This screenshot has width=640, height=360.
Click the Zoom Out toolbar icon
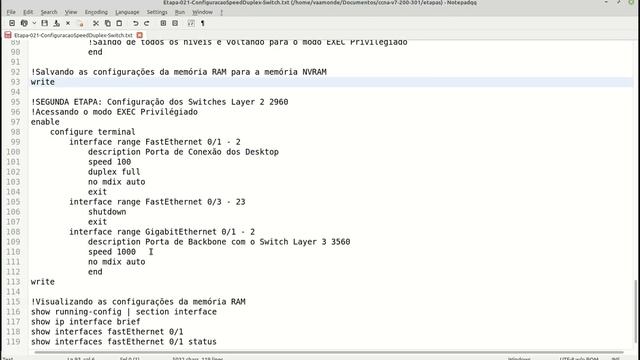(175, 23)
